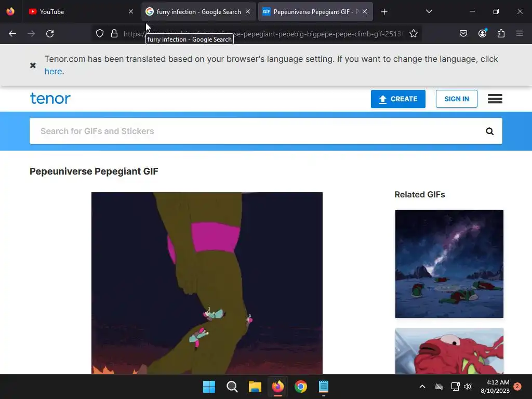Open the Notepad taskbar icon

pyautogui.click(x=324, y=387)
